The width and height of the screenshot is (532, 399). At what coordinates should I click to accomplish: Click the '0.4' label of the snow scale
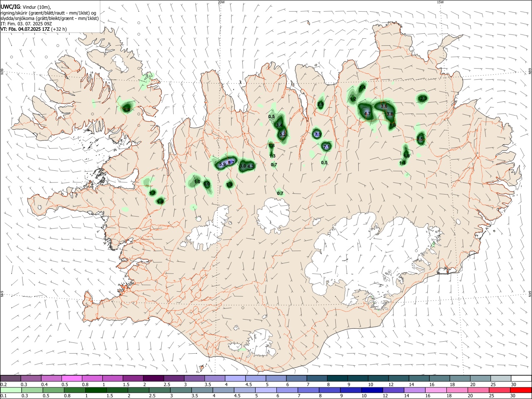pos(44,384)
